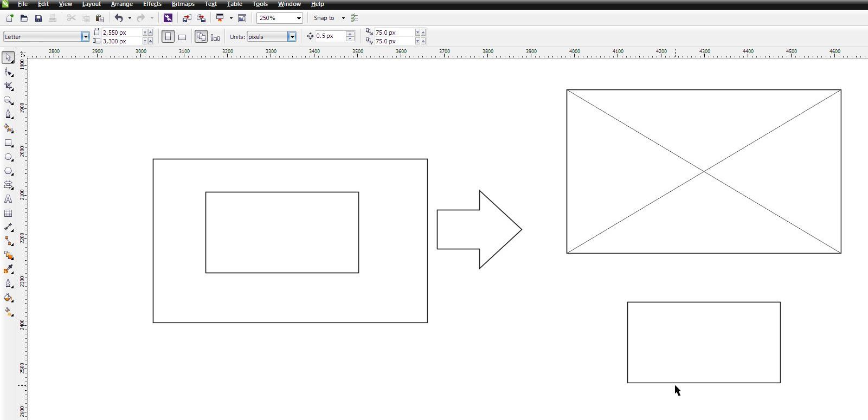Click the Paste clipboard icon
This screenshot has height=420, width=868.
(100, 18)
